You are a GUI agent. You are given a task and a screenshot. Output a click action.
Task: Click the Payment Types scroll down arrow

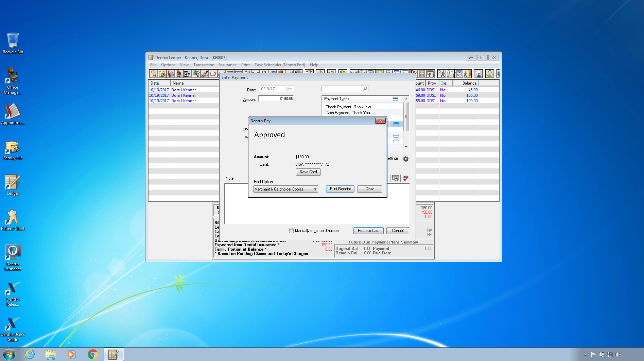point(406,147)
